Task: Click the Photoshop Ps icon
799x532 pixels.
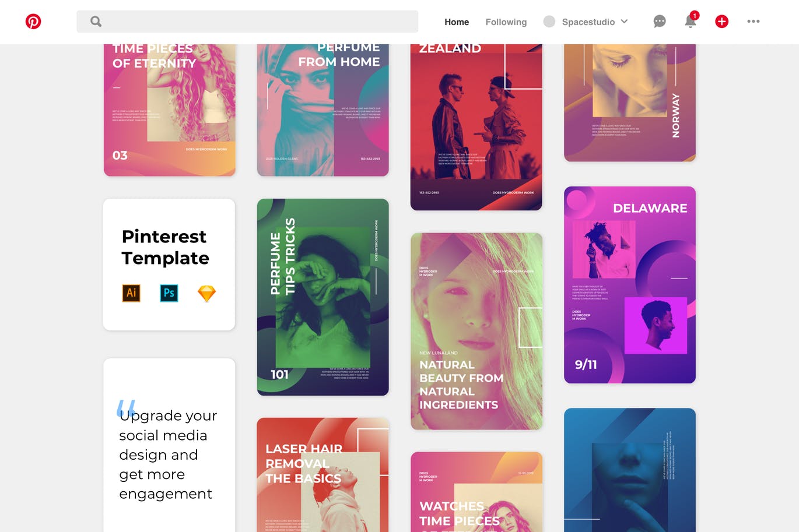Action: pos(169,293)
